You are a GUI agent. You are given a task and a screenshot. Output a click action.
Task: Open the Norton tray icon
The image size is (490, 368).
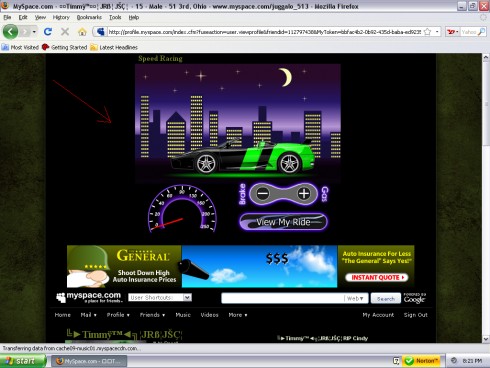(421, 361)
